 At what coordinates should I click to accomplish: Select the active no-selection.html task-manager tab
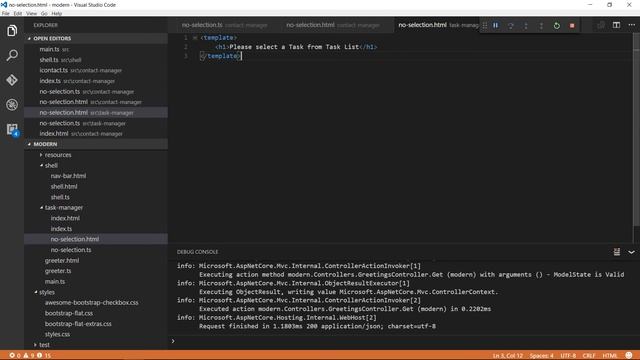tap(437, 25)
